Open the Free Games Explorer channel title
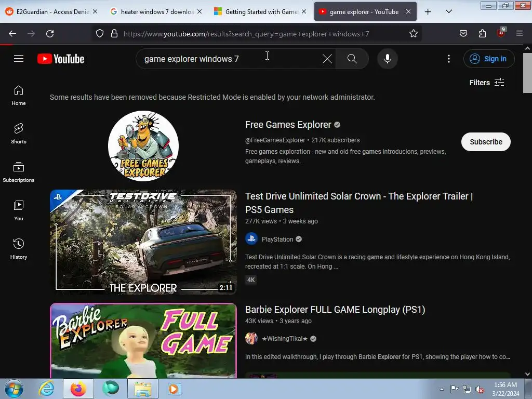This screenshot has width=532, height=399. pos(288,125)
